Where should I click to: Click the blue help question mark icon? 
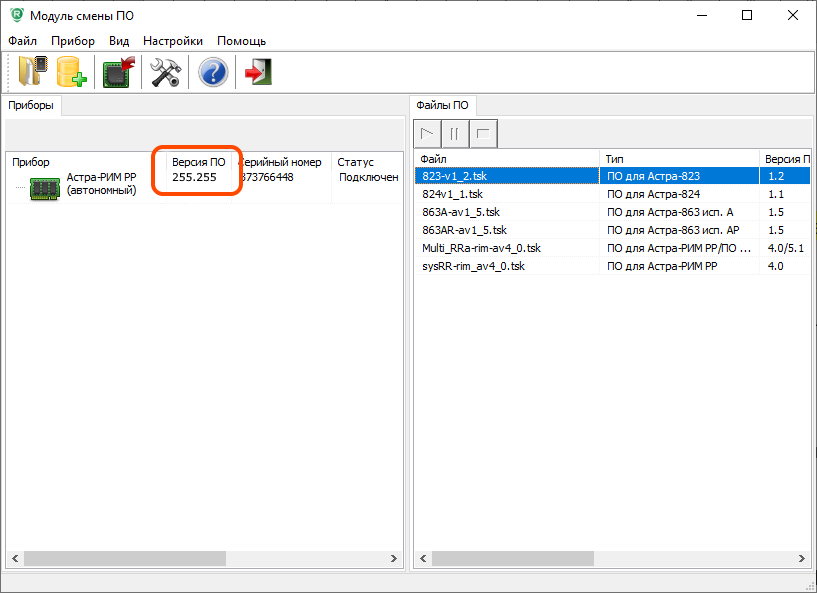(213, 73)
